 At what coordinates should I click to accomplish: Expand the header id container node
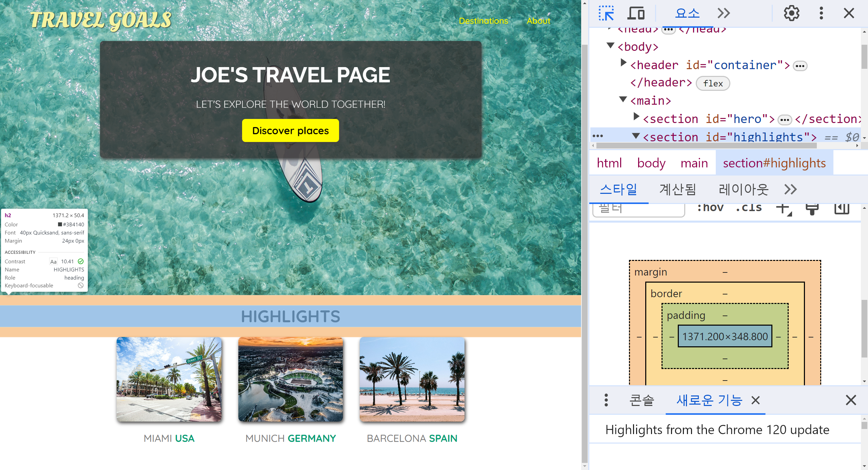coord(623,63)
